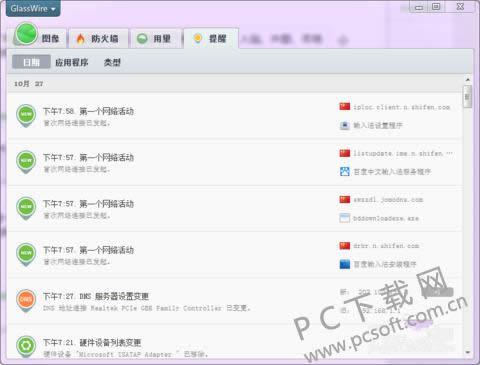Click China flag next to listupdate.ime host
The width and height of the screenshot is (480, 365).
[345, 153]
